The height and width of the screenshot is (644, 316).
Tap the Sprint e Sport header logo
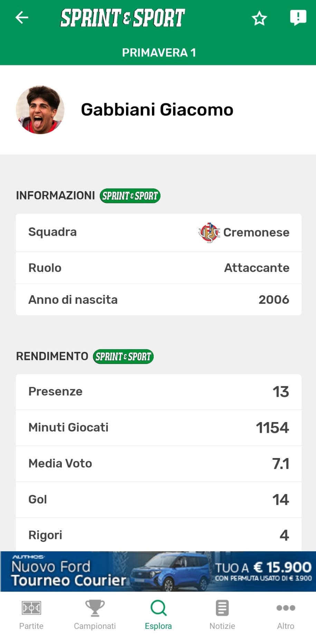pos(123,18)
